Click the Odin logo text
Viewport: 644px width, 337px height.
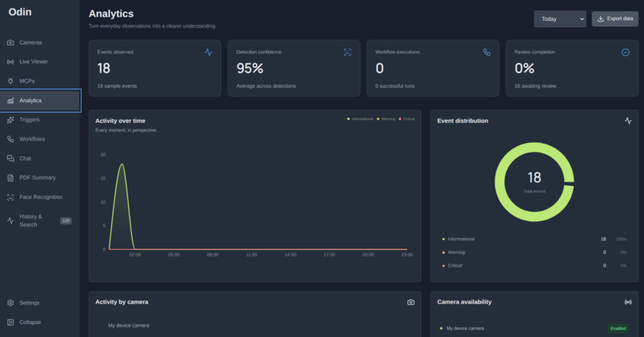tap(20, 12)
